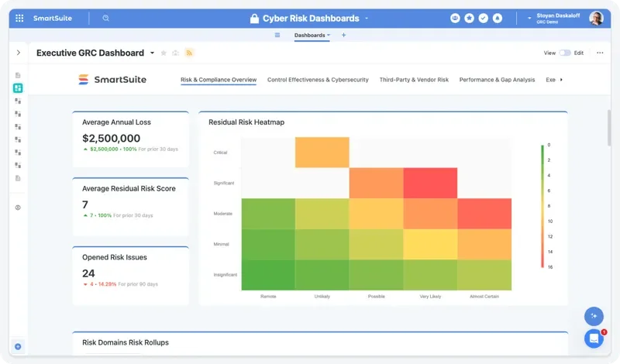Show more dashboard tabs with right arrow
Image resolution: width=620 pixels, height=364 pixels.
tap(561, 80)
